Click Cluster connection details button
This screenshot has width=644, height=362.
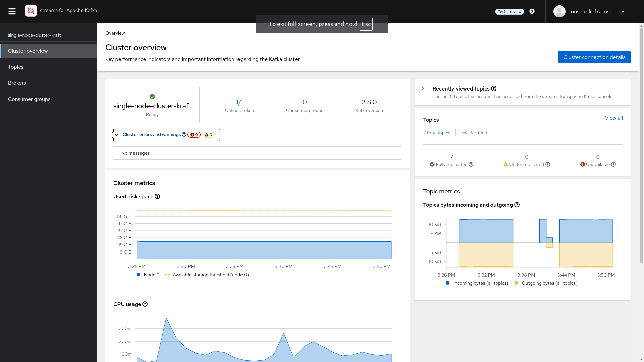pyautogui.click(x=594, y=57)
